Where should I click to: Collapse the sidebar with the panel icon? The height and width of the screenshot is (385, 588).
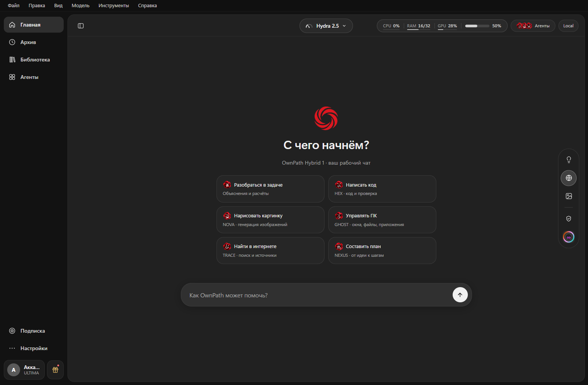pos(81,26)
